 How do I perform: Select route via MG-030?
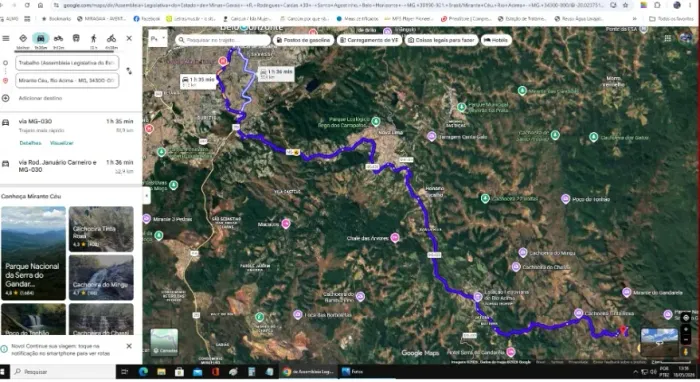tap(71, 132)
